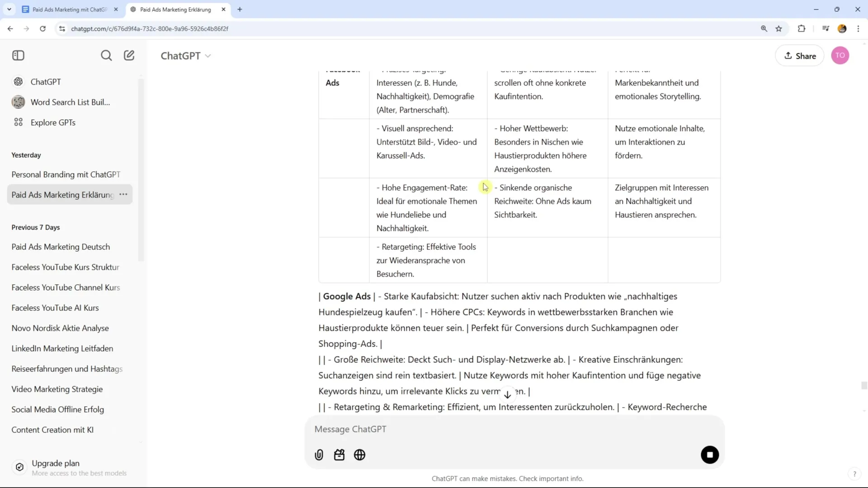Click the 'Google Ads' bold heading text
868x488 pixels.
(347, 296)
